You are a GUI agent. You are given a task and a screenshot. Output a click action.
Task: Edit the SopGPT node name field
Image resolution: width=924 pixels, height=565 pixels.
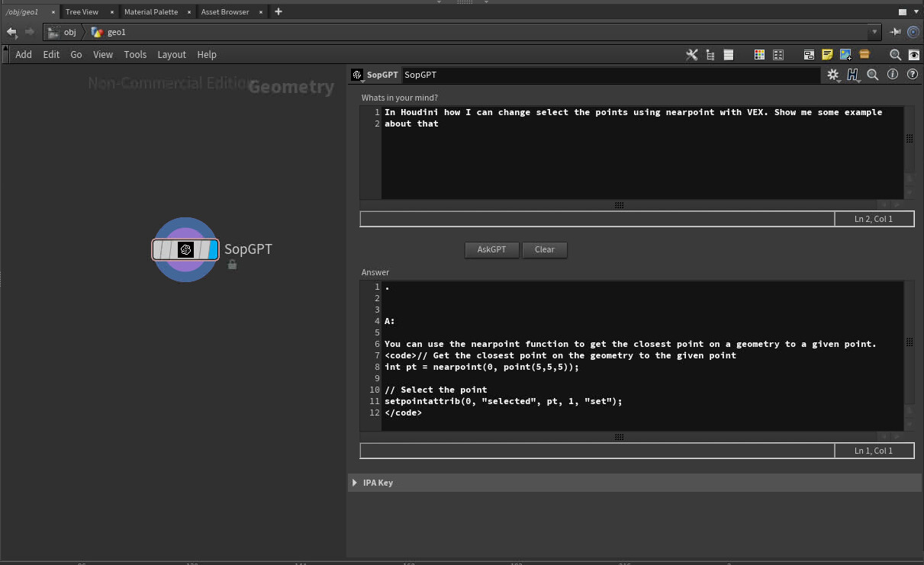coord(610,75)
